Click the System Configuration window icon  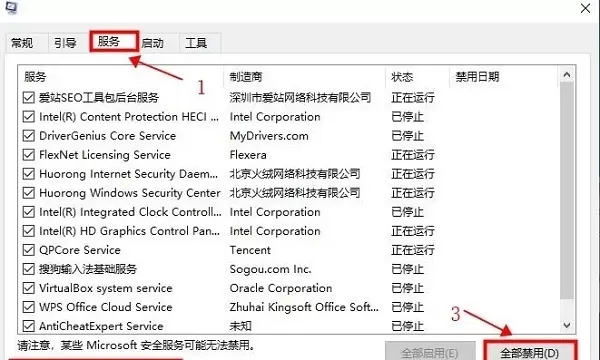coord(11,7)
